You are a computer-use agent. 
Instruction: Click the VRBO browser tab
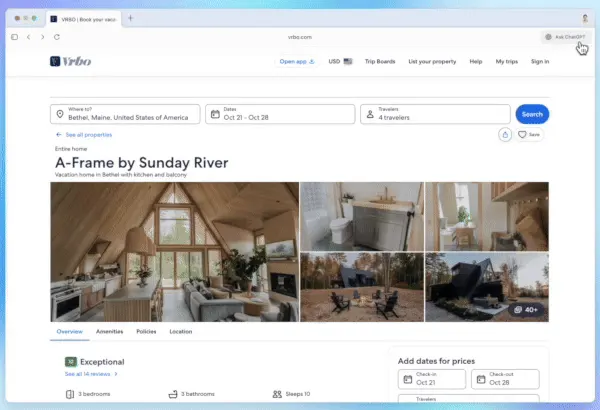point(84,19)
